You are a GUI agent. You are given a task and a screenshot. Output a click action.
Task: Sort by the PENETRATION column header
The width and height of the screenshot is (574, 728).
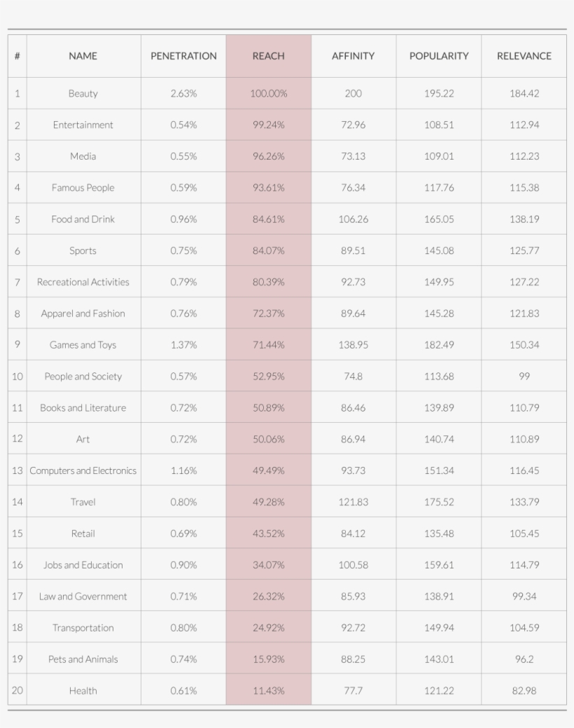[x=183, y=56]
